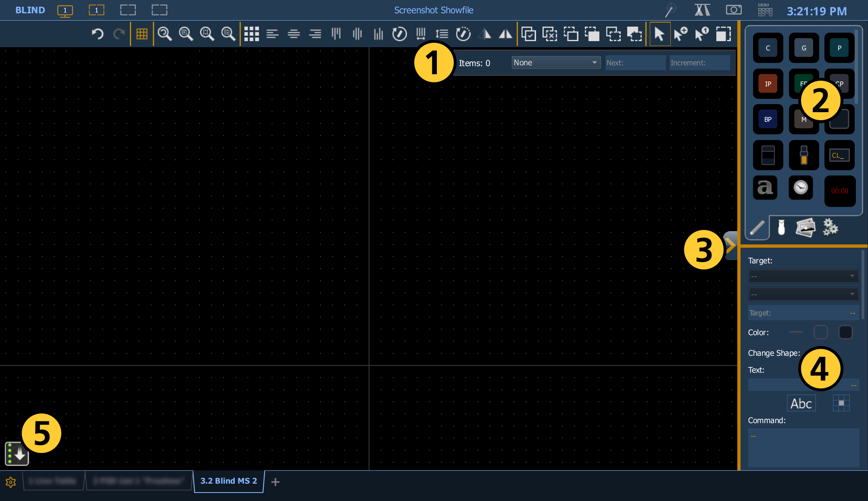Add a Color Palette object
The image size is (868, 501).
pyautogui.click(x=839, y=83)
